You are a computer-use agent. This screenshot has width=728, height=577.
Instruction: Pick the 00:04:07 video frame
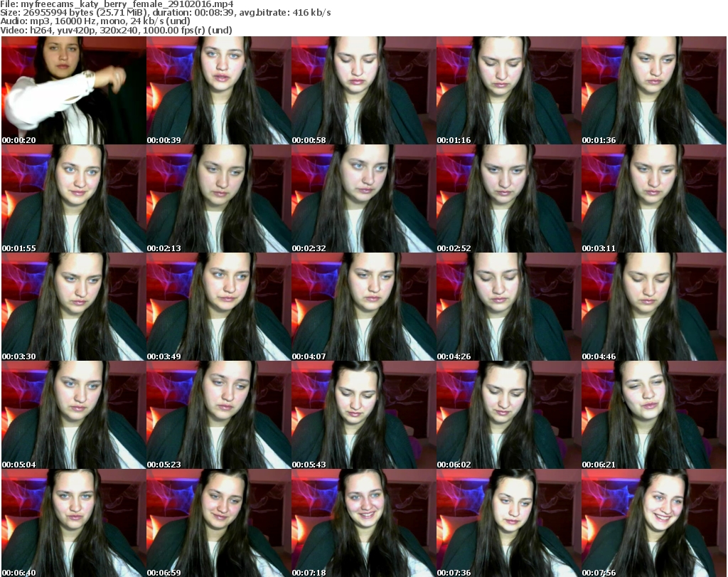(363, 307)
